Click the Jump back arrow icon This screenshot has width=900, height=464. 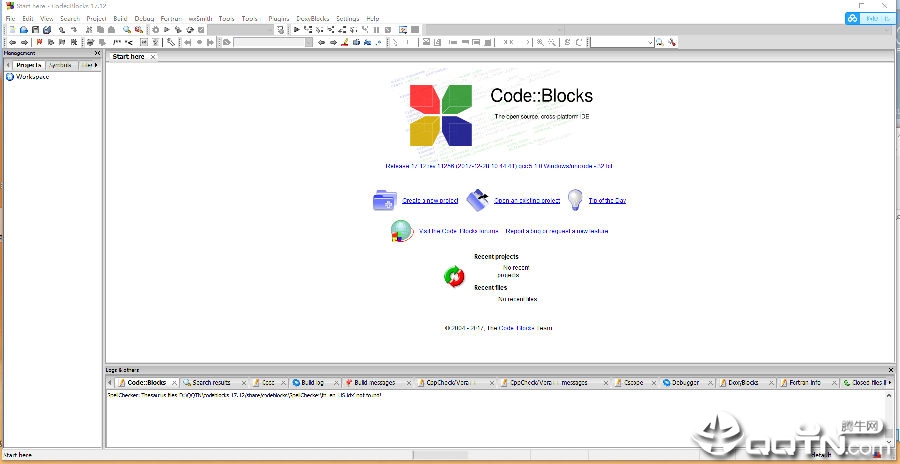pos(12,42)
